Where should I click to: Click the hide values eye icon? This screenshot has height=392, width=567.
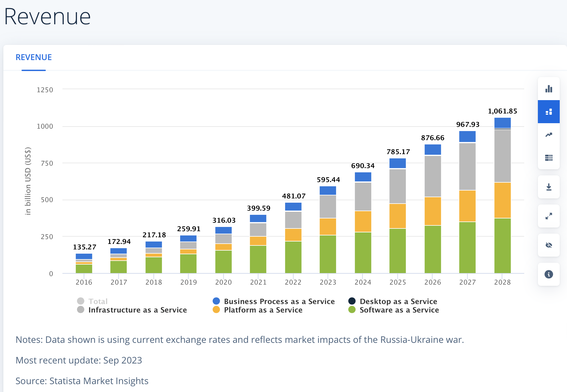coord(548,245)
